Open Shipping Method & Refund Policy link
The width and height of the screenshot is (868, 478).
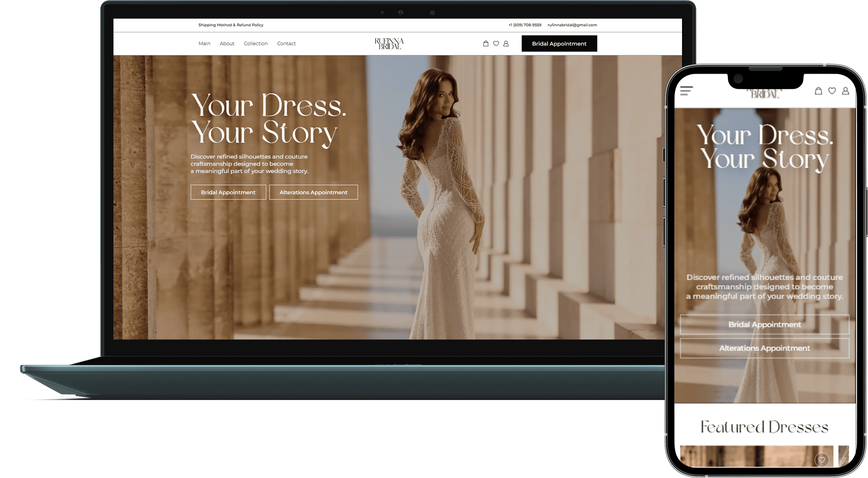[231, 25]
